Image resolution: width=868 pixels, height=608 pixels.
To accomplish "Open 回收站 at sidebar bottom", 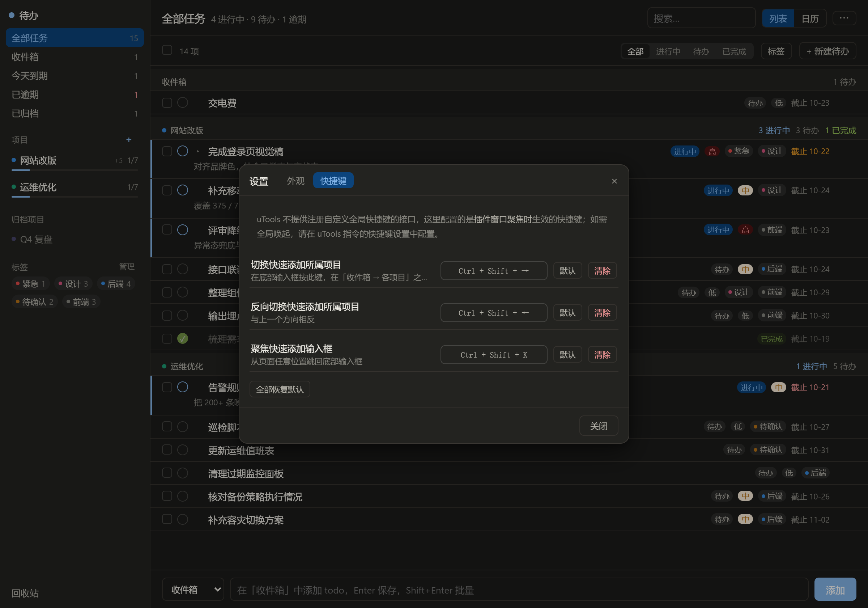I will coord(25,593).
